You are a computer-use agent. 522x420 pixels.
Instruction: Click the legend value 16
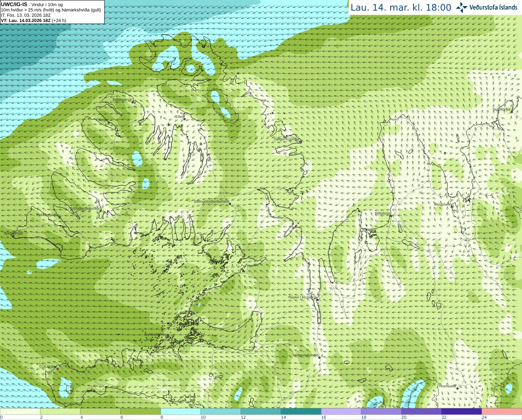323,418
